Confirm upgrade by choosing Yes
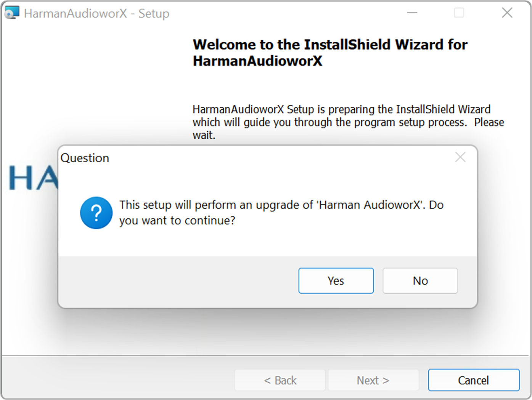 coord(336,281)
